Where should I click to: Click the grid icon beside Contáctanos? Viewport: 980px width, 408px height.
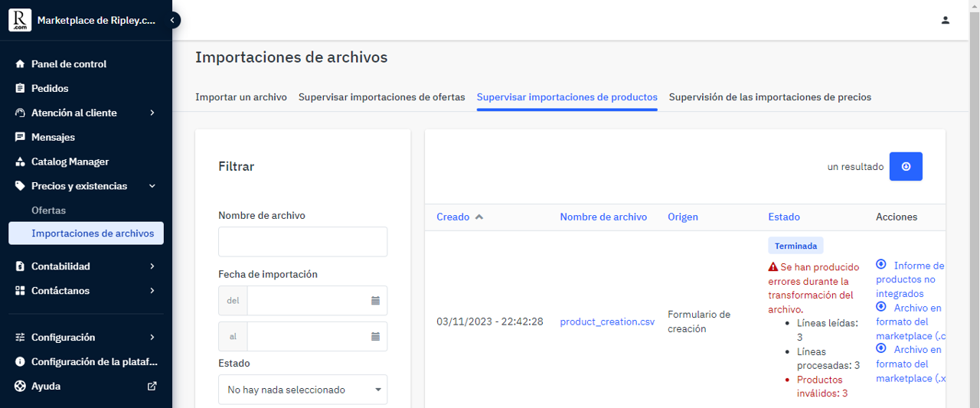click(x=21, y=291)
